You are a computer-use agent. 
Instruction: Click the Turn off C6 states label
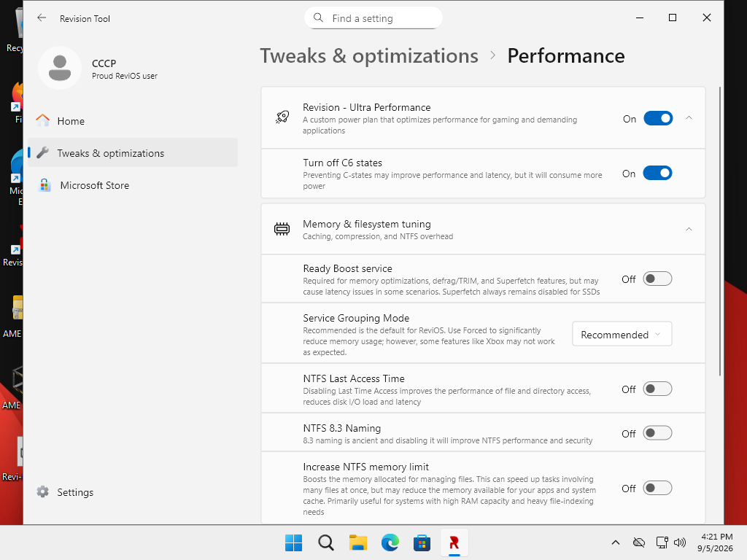click(343, 163)
